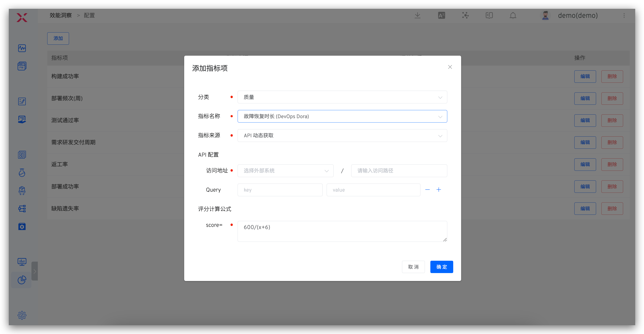Click the 配置 breadcrumb item
The height and width of the screenshot is (334, 644).
click(89, 15)
